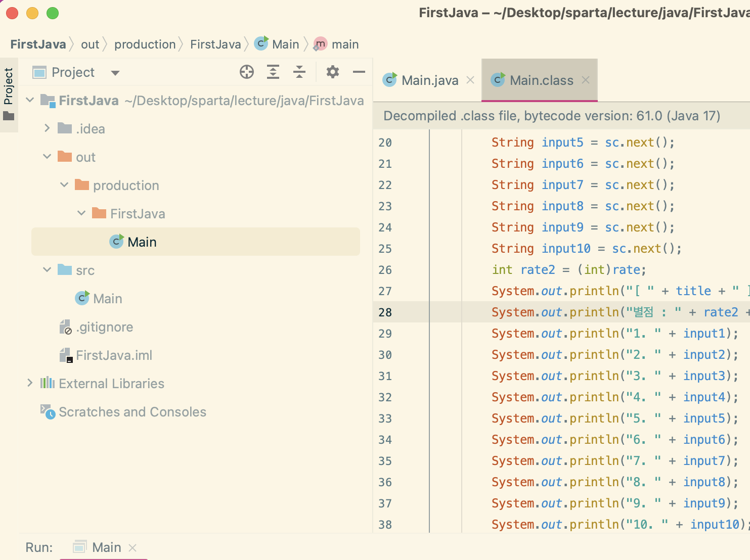Close the Main.class tab
The width and height of the screenshot is (750, 560).
pos(586,80)
